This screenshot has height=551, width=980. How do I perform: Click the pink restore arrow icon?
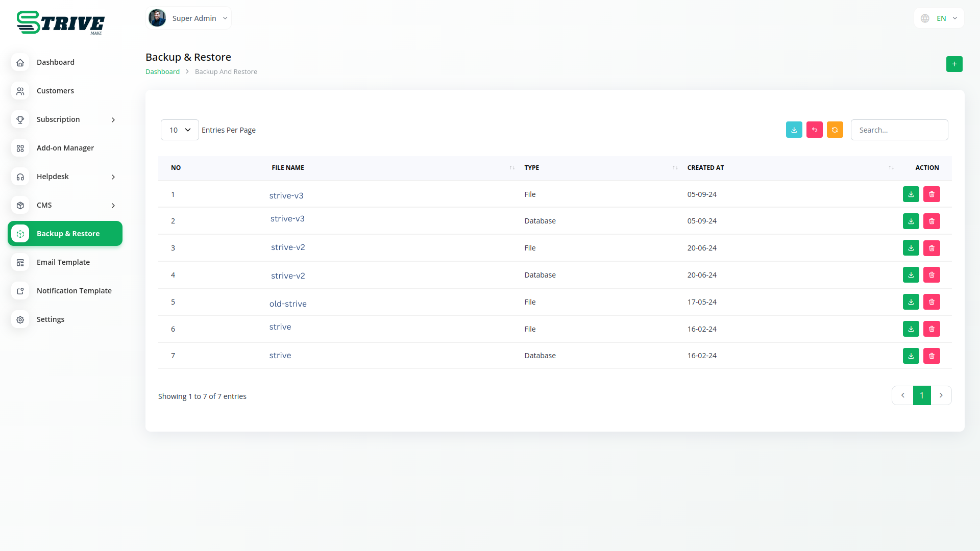coord(814,130)
